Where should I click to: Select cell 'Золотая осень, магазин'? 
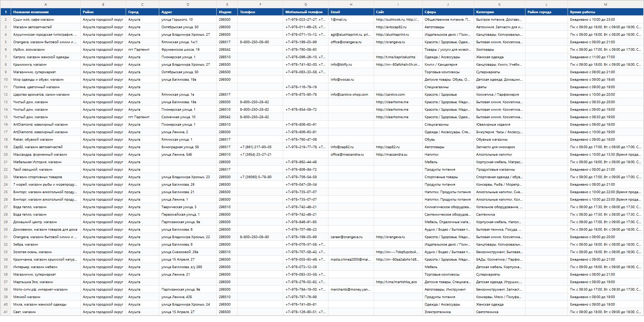46,252
